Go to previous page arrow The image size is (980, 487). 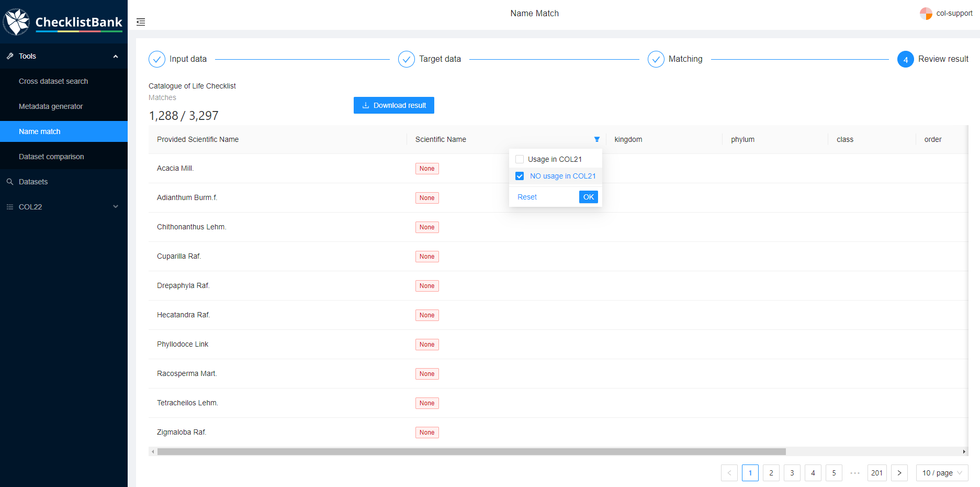pyautogui.click(x=729, y=473)
